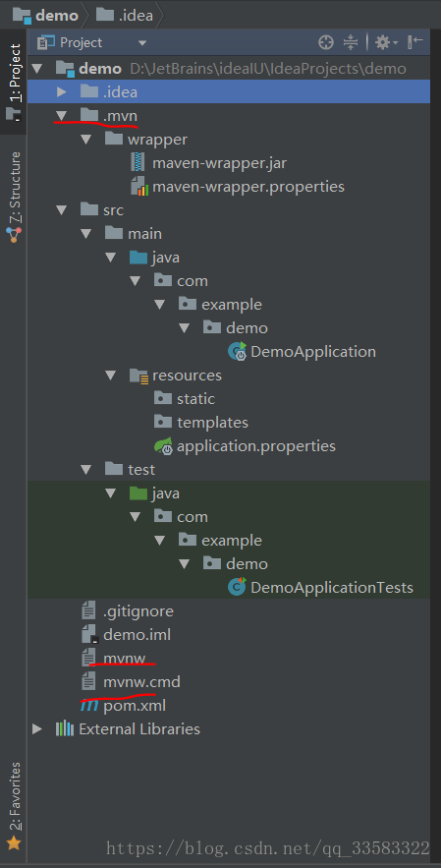Click the green java test folder icon
The image size is (441, 868).
[x=138, y=493]
